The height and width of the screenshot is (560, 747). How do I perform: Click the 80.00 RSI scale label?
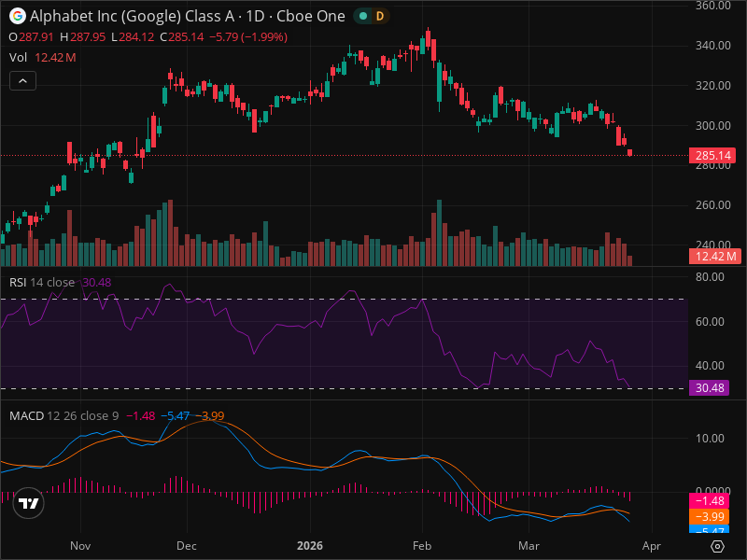point(710,277)
